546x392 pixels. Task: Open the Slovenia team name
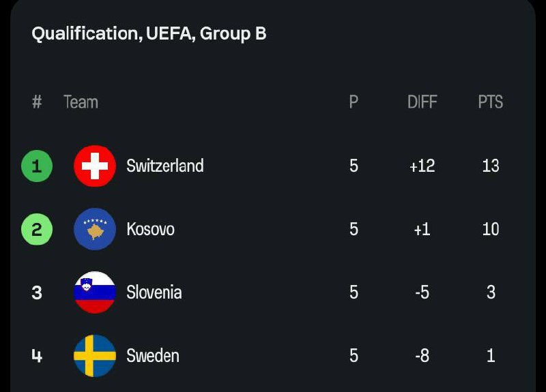pyautogui.click(x=154, y=292)
